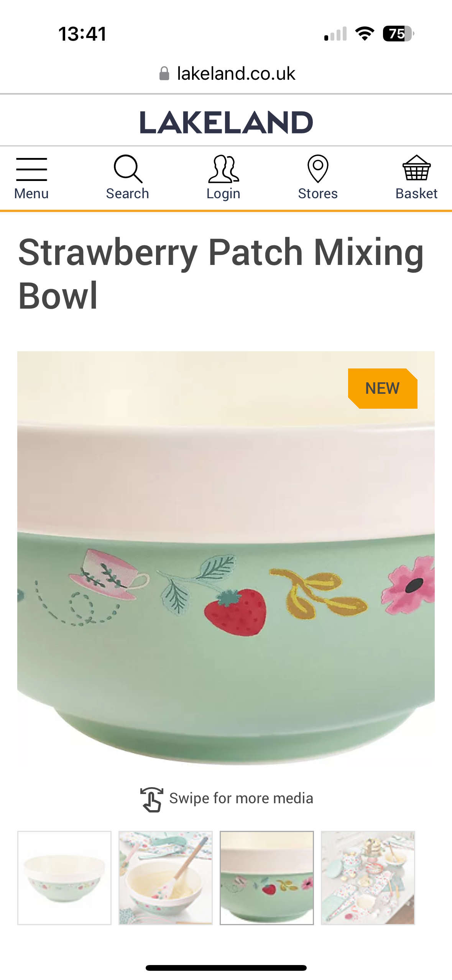Screen dimensions: 452x980
Task: Tap the Swipe for more media text
Action: (x=241, y=798)
